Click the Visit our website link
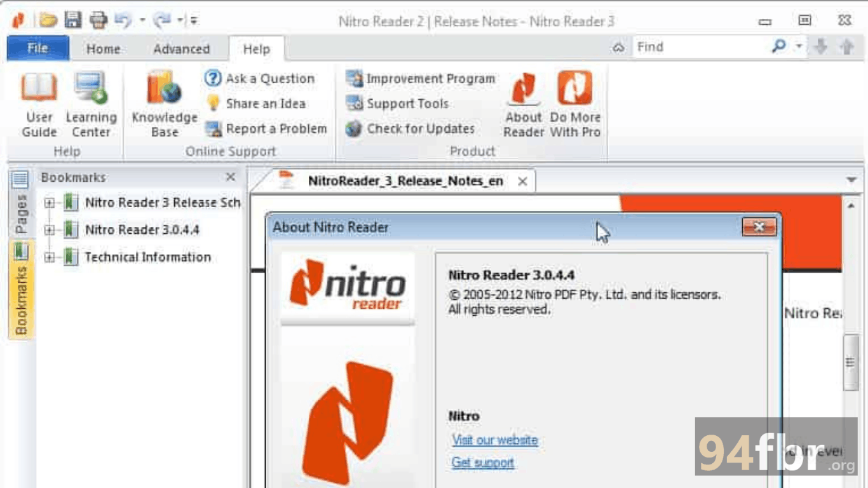Viewport: 868px width, 488px height. 495,440
